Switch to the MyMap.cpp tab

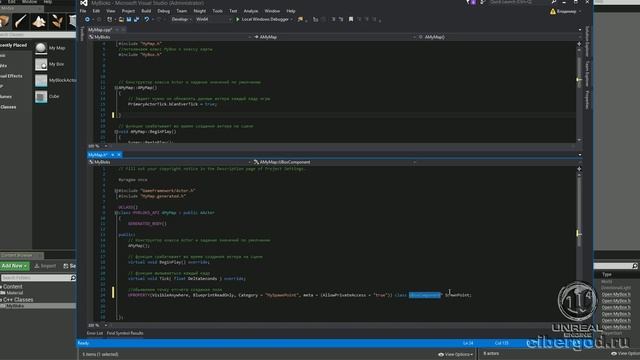tap(100, 30)
